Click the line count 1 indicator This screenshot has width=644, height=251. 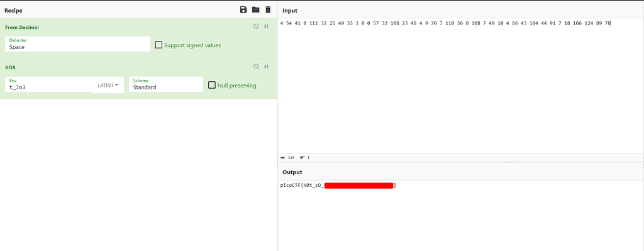click(x=305, y=157)
